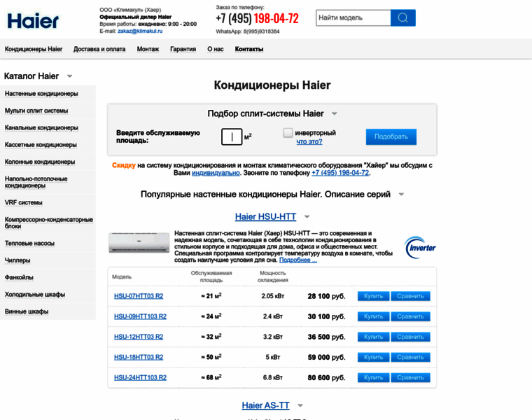This screenshot has width=532, height=420.
Task: Click Купить for HSU-07HTT03 R2
Action: coord(373,296)
